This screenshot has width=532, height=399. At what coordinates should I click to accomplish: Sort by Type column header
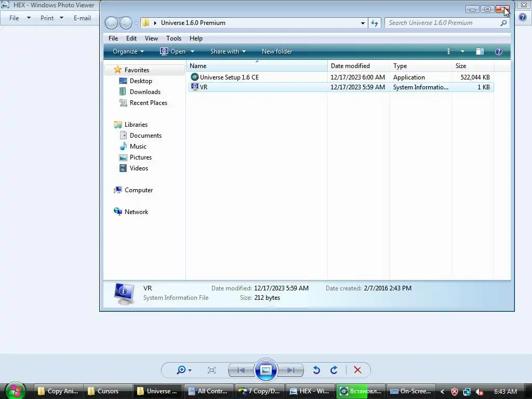[421, 66]
